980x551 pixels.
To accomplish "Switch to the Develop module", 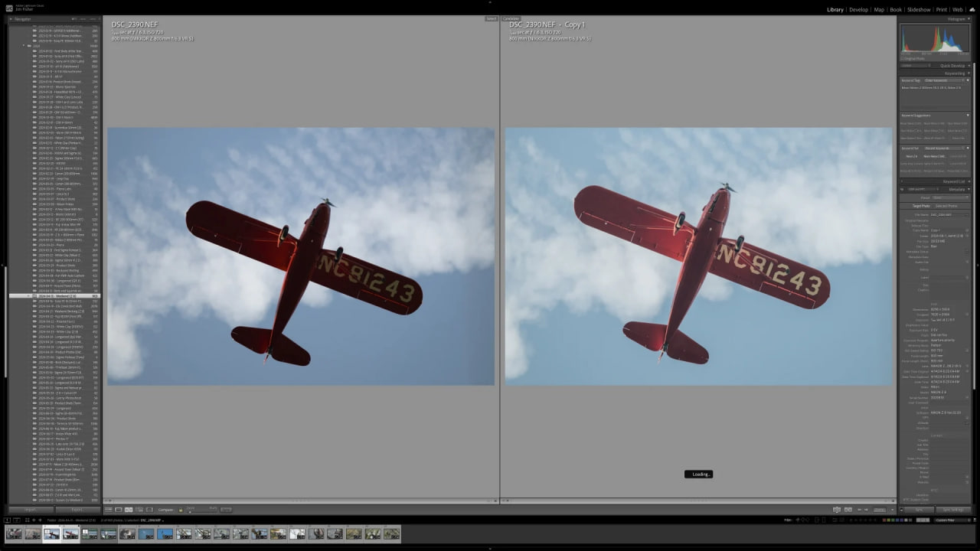I will point(858,9).
